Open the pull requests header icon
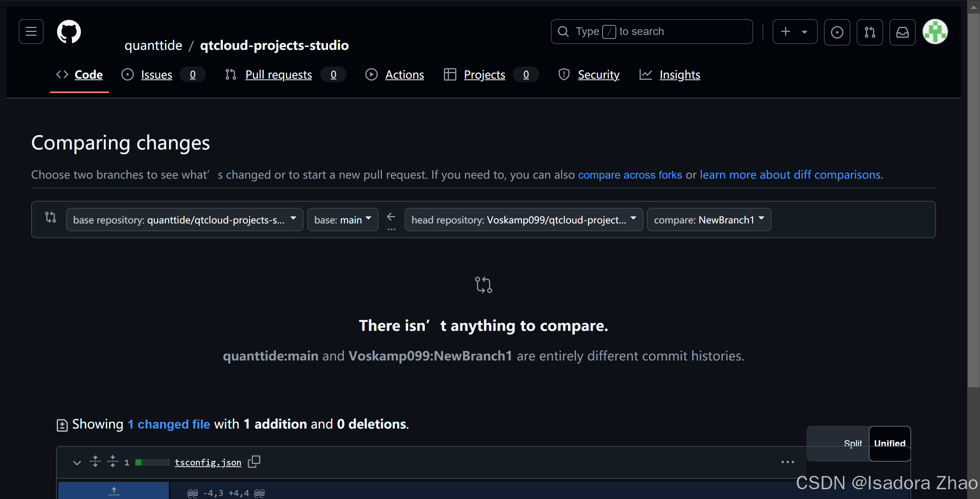The image size is (980, 499). click(x=870, y=32)
